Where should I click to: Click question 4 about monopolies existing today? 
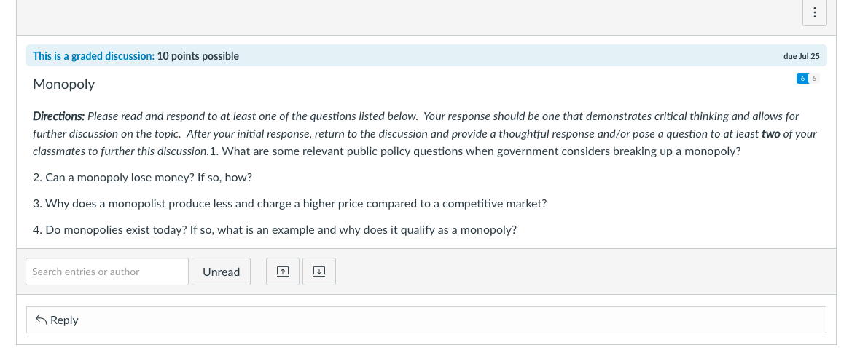coord(275,230)
